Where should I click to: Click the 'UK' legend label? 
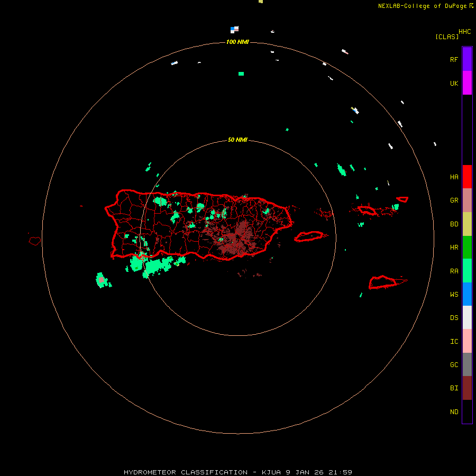coord(454,83)
